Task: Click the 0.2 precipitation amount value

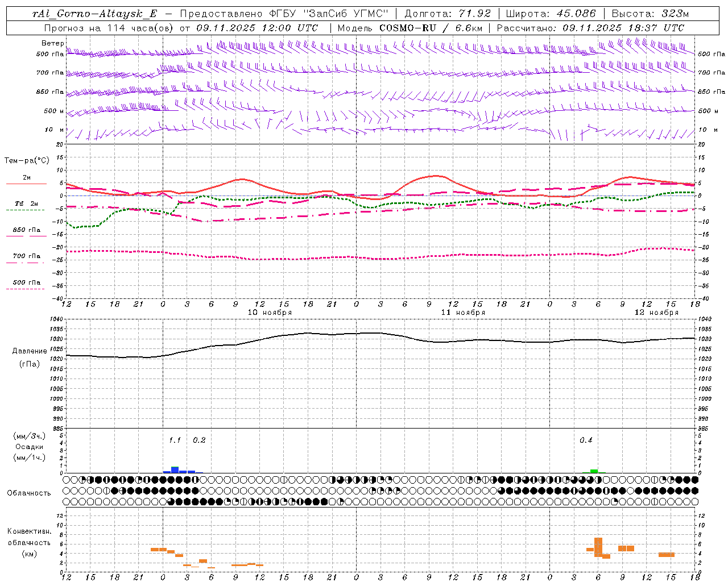Action: tap(199, 440)
